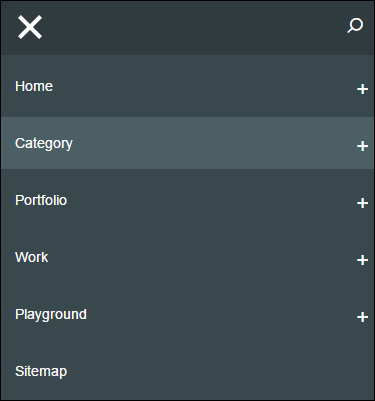Click the plus icon in Work row
This screenshot has width=375, height=401.
pyautogui.click(x=362, y=260)
